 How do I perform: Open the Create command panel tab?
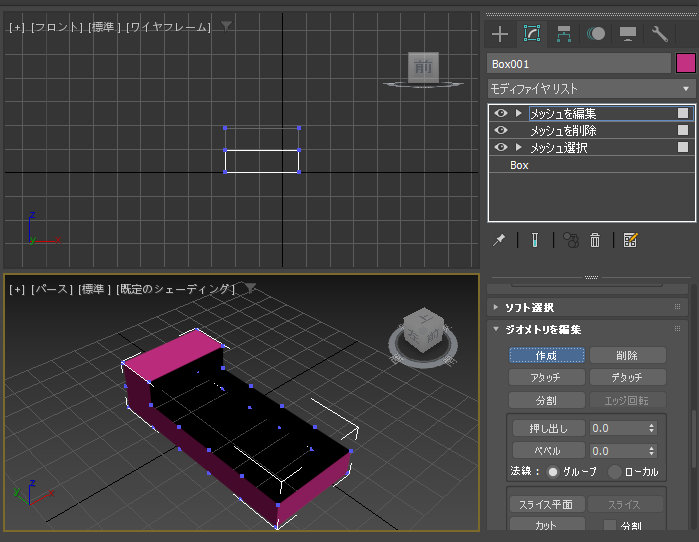pyautogui.click(x=500, y=34)
